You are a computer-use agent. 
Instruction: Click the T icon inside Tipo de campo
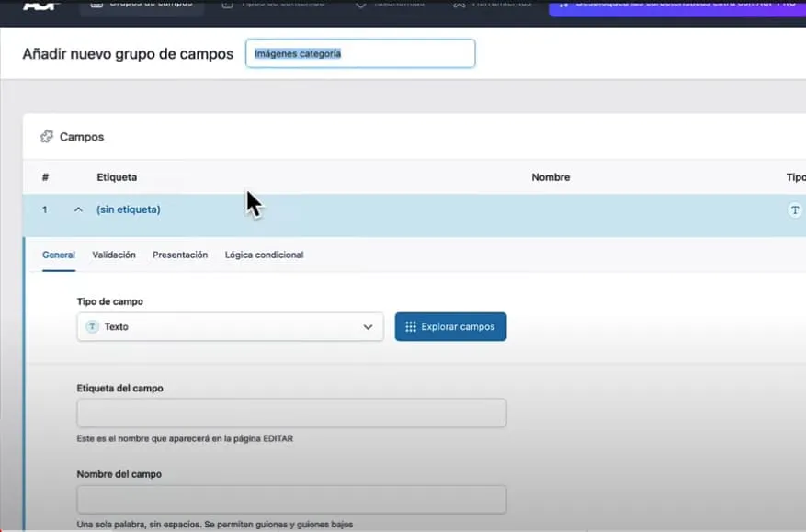point(92,327)
